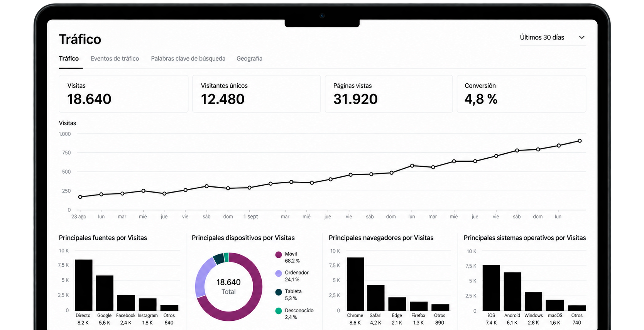Screen dimensions: 644x330
Task: Click the Safari bar in the browsers chart
Action: point(376,298)
